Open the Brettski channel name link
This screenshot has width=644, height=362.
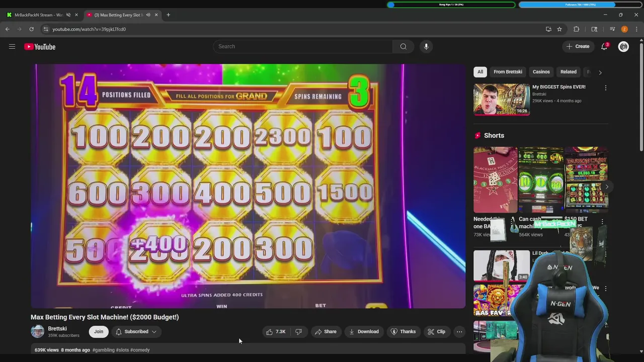[57, 328]
